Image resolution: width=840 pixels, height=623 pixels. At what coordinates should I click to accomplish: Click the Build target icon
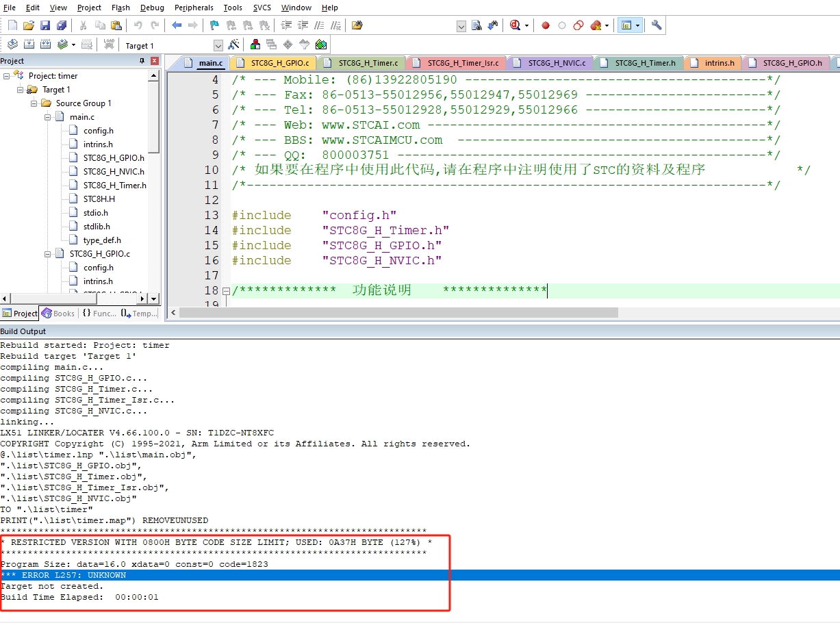pyautogui.click(x=29, y=44)
